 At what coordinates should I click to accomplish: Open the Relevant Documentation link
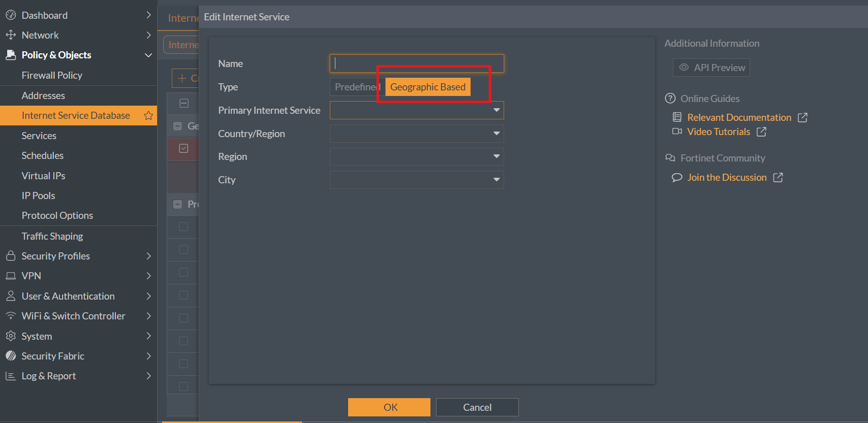coord(739,117)
